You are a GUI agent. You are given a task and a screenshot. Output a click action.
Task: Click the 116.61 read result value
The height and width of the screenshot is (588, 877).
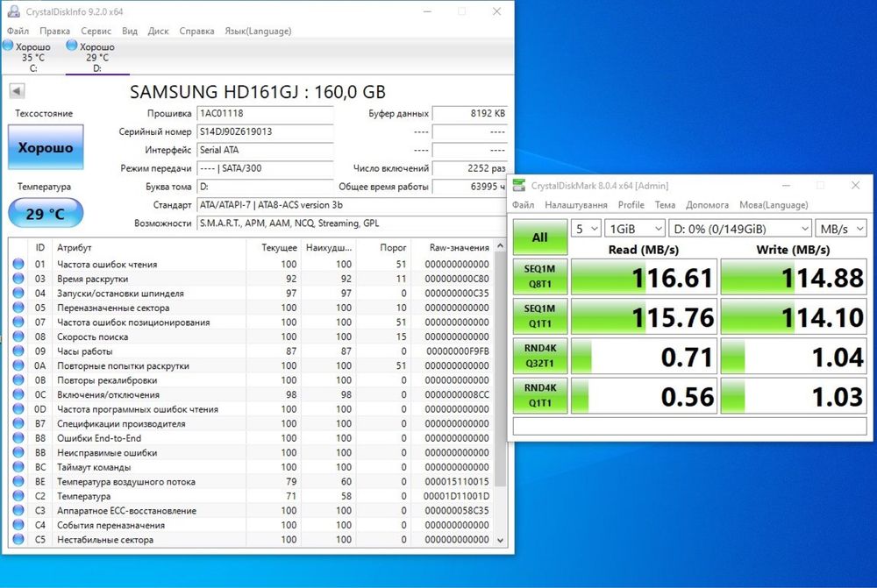[673, 278]
